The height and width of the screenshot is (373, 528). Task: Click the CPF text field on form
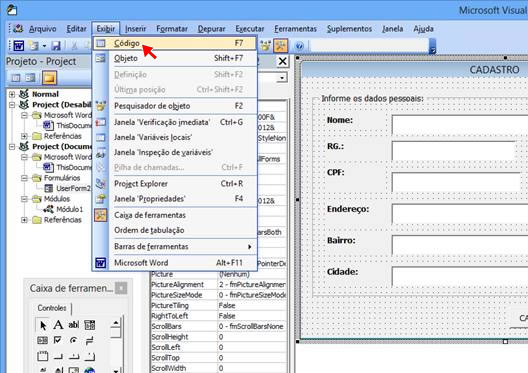pyautogui.click(x=456, y=182)
